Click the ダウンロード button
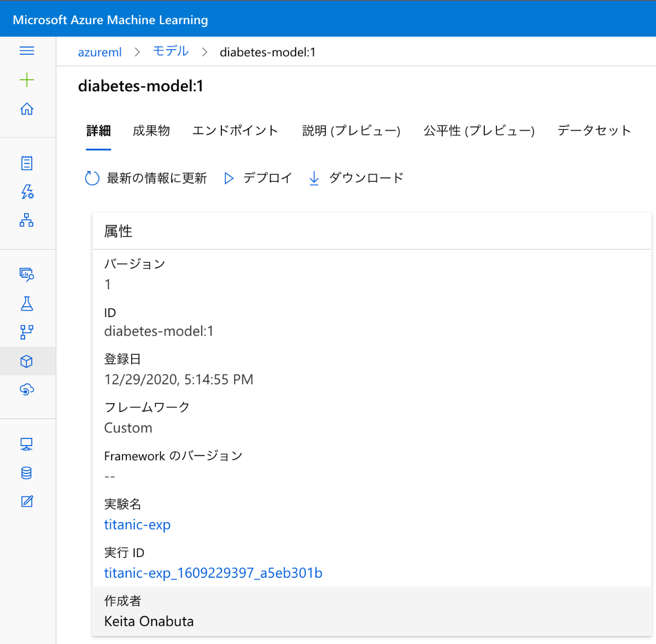 tap(356, 178)
